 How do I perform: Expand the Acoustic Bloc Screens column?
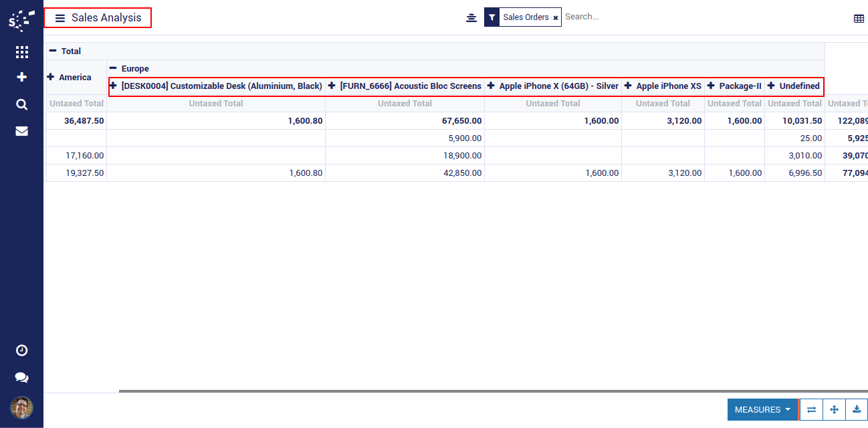coord(332,86)
